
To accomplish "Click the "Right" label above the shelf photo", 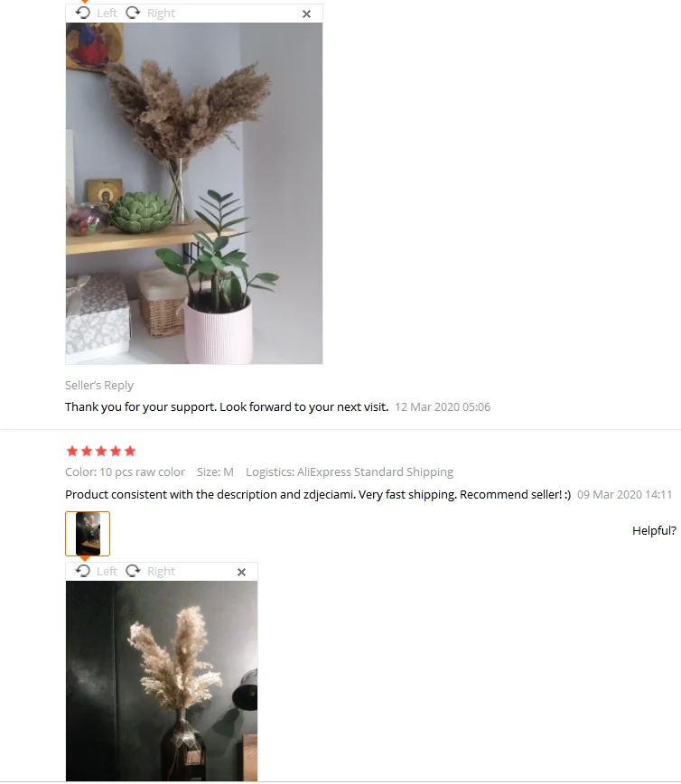I will [x=161, y=13].
